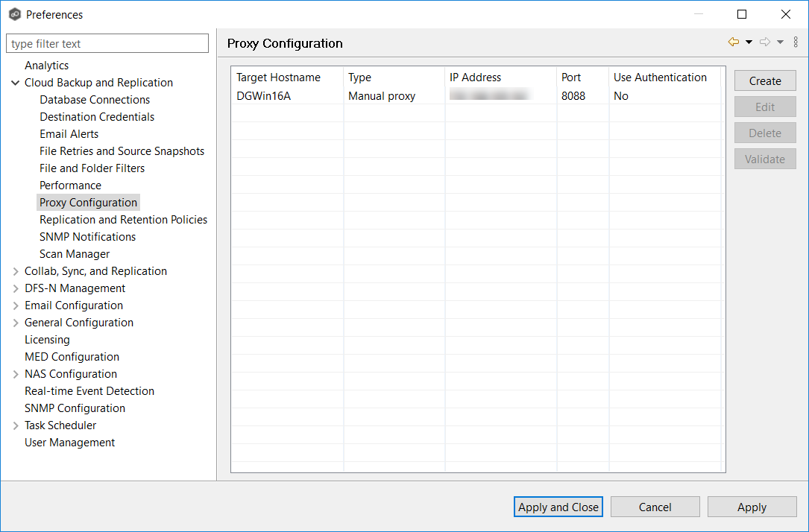Select Database Connections in the tree

95,100
